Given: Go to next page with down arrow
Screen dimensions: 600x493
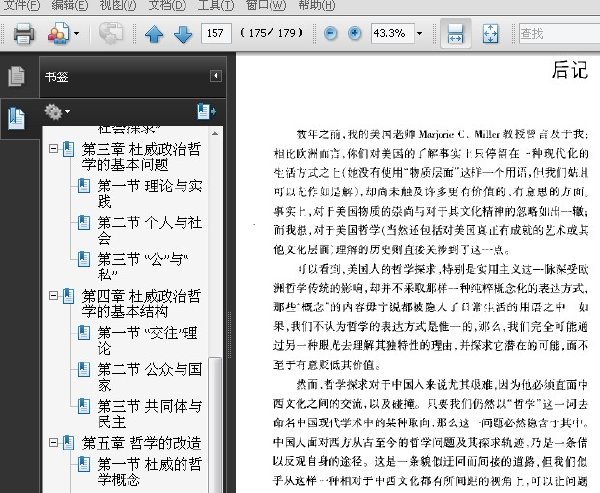Looking at the screenshot, I should 183,34.
